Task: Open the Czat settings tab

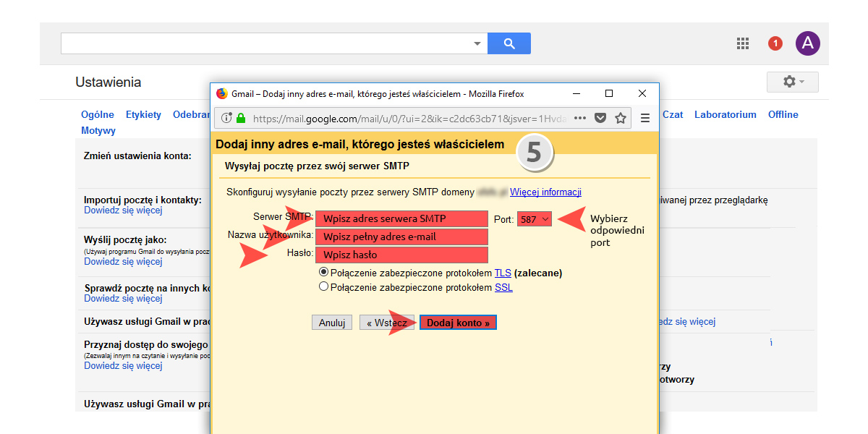Action: (x=673, y=114)
